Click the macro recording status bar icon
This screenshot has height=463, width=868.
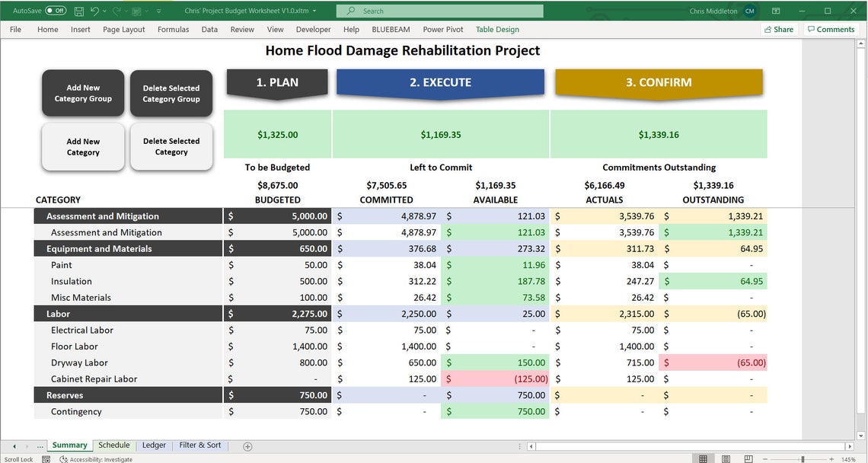46,459
